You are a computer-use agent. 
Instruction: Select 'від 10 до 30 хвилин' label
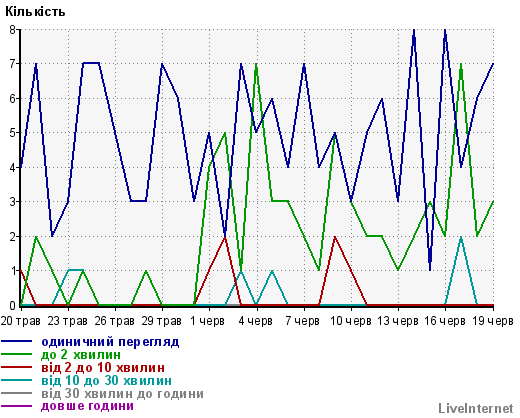click(x=107, y=381)
